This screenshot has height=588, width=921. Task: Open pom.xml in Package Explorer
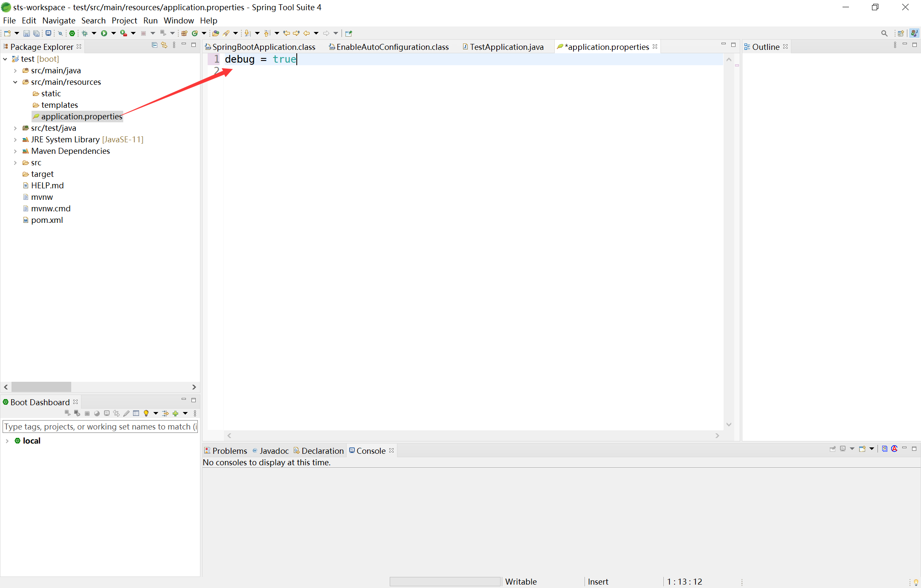pos(47,220)
